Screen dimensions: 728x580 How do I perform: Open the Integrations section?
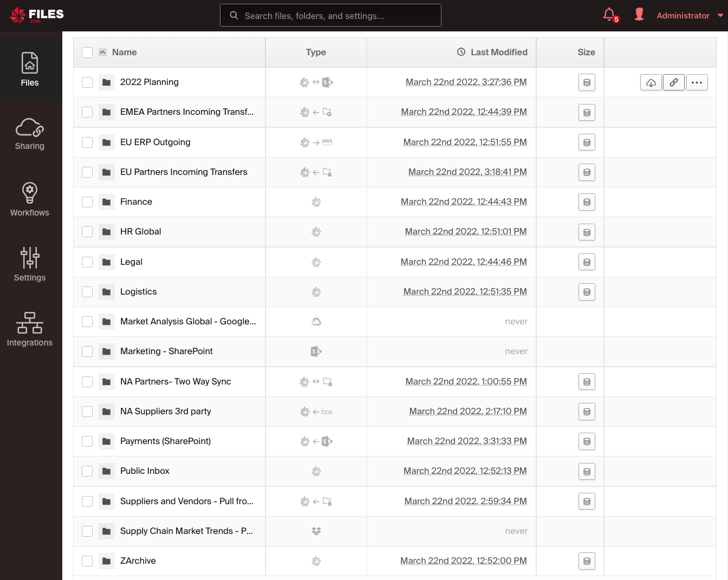(29, 329)
